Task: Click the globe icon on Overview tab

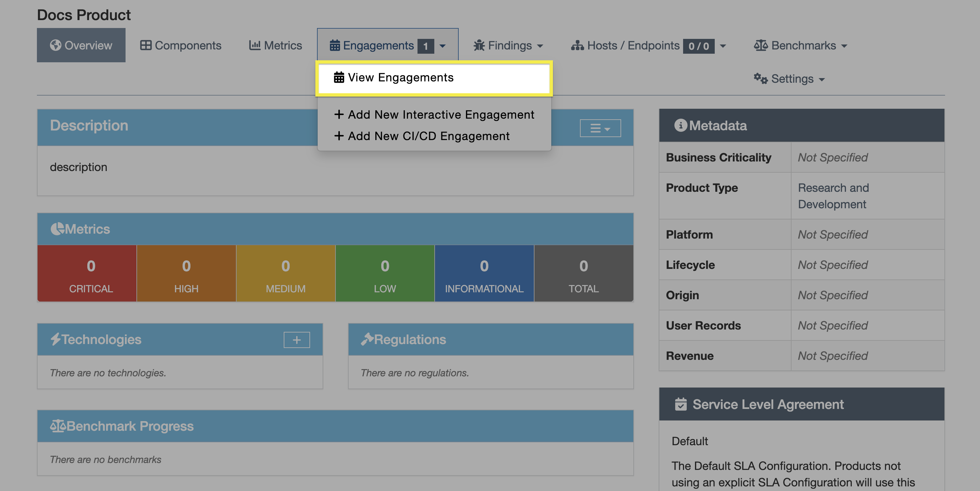Action: tap(56, 45)
